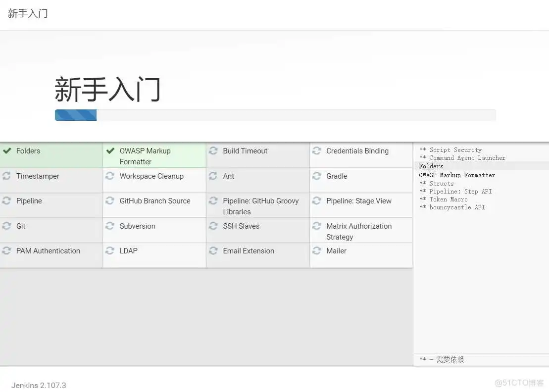Click the spinner beside Pipeline: Stage View
549x392 pixels.
coord(317,201)
